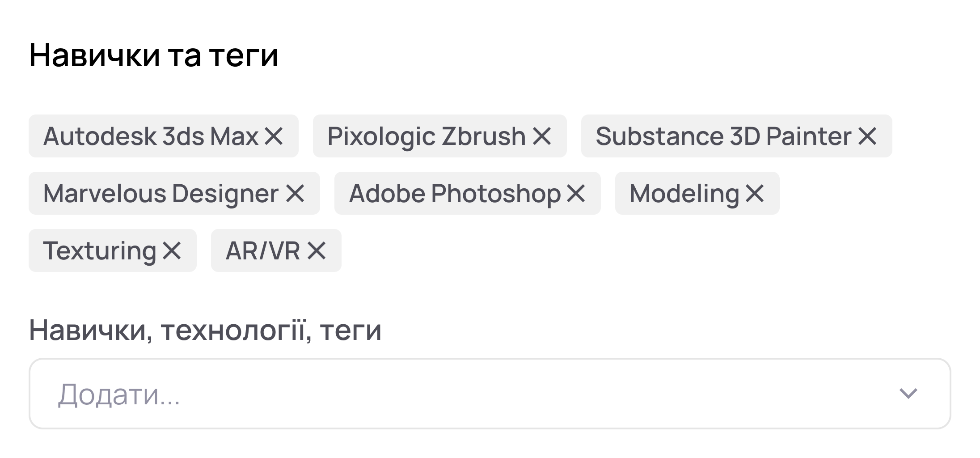Remove the AR/VR tag
The image size is (980, 458).
pos(318,250)
